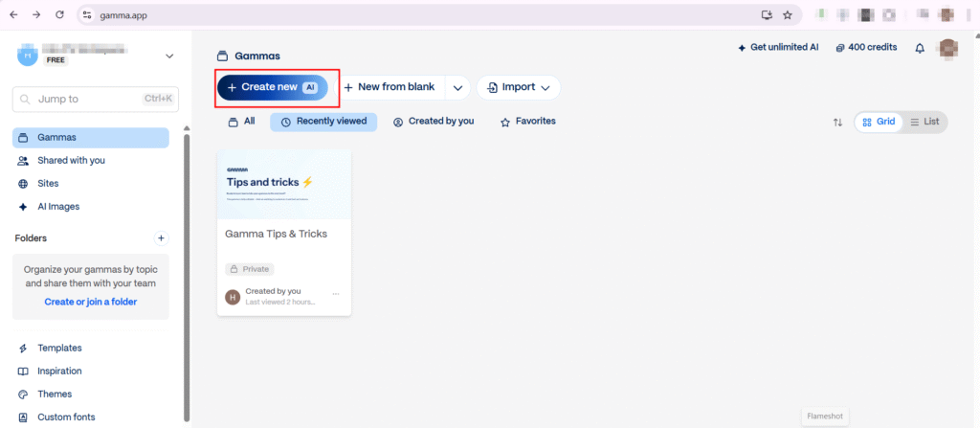Open Gammas in the sidebar
This screenshot has width=980, height=428.
pos(91,138)
